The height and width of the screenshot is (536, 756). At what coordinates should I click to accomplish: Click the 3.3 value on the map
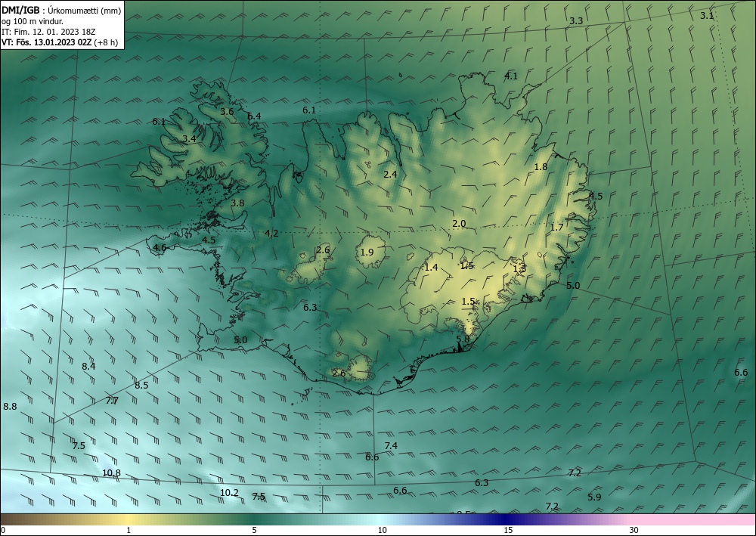coord(576,20)
